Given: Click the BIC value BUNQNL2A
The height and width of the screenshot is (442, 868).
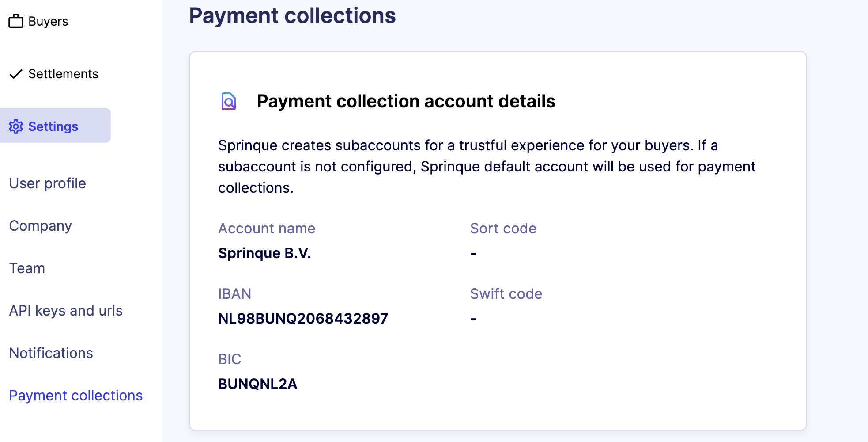Looking at the screenshot, I should coord(257,384).
